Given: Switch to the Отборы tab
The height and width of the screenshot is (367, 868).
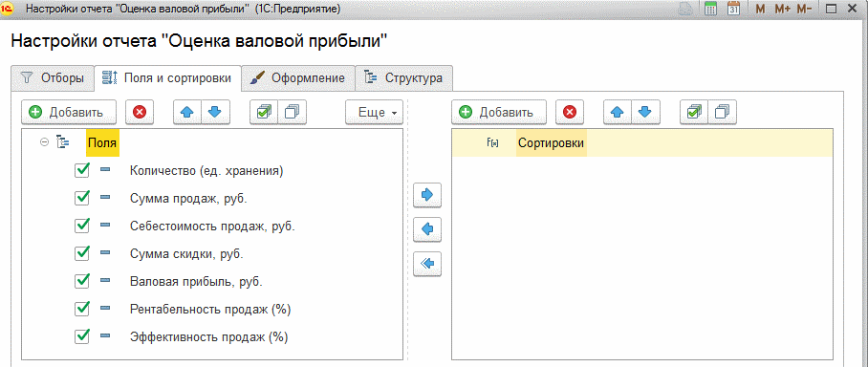Looking at the screenshot, I should [53, 78].
